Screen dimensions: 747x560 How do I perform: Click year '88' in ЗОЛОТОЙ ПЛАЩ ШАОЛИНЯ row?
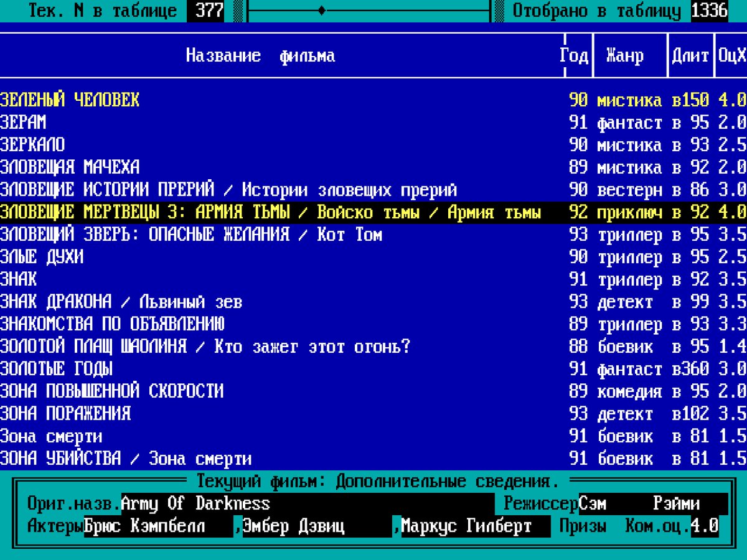coord(578,347)
